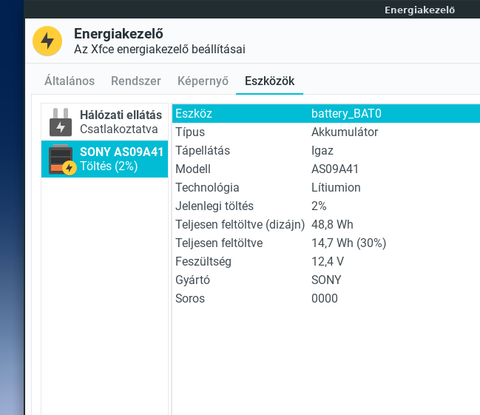Select the SONY AS09A41 battery entry

click(x=105, y=159)
